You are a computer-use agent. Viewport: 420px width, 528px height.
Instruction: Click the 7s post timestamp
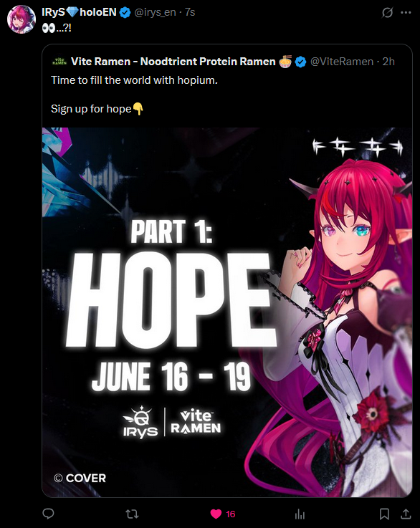tap(190, 12)
